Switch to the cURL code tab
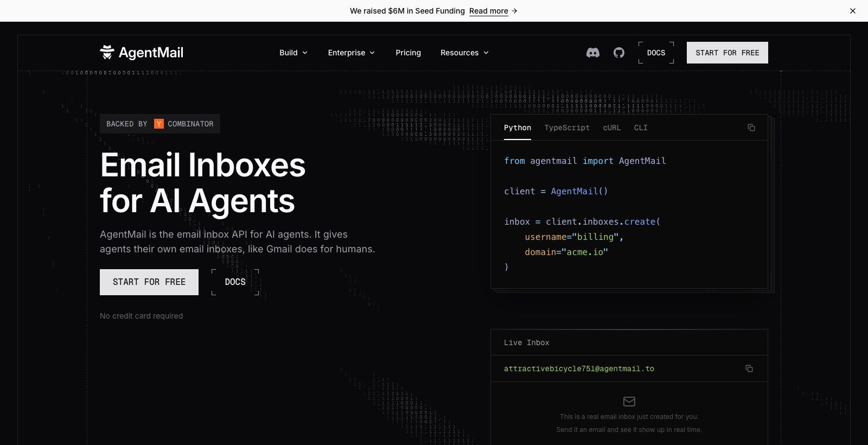Screen dimensions: 868x445 (x=612, y=128)
